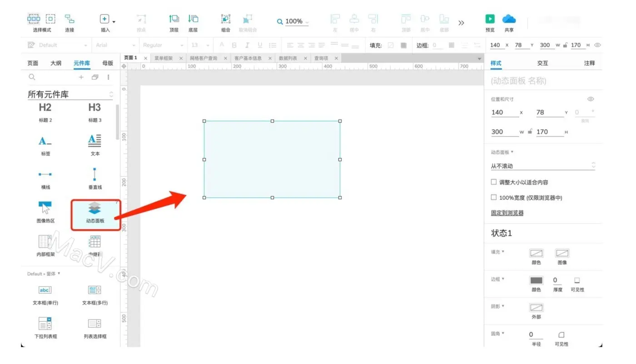Image resolution: width=636 pixels, height=364 pixels.
Task: Toggle bold text formatting
Action: point(234,45)
